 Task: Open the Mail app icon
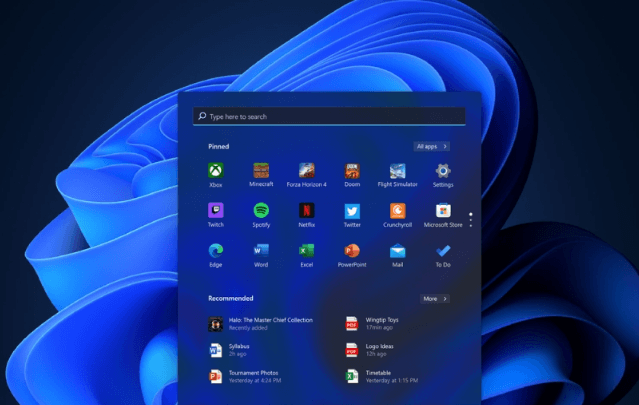click(397, 251)
